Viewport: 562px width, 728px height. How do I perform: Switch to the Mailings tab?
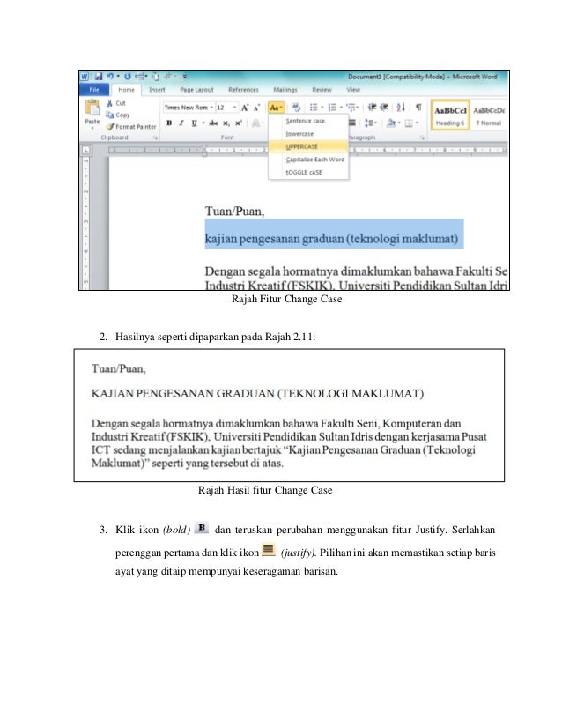(x=285, y=90)
